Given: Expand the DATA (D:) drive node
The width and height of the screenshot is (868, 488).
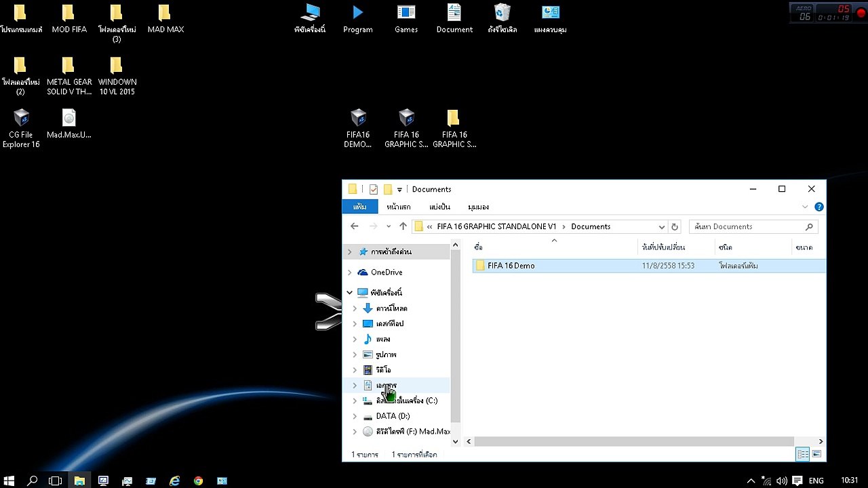Looking at the screenshot, I should 355,416.
